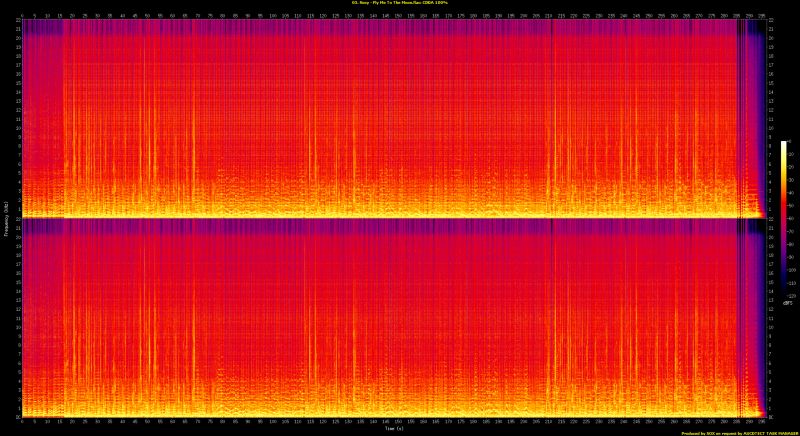Click the 10 kHz tick on the lower-right frequency axis
Viewport: 800px width, 436px height.
(x=771, y=326)
